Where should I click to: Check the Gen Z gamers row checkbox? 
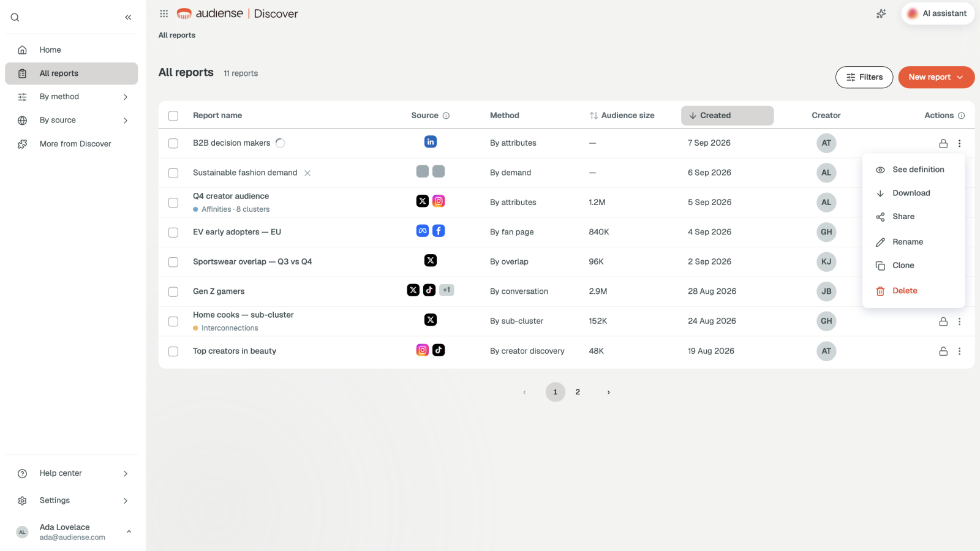click(173, 292)
